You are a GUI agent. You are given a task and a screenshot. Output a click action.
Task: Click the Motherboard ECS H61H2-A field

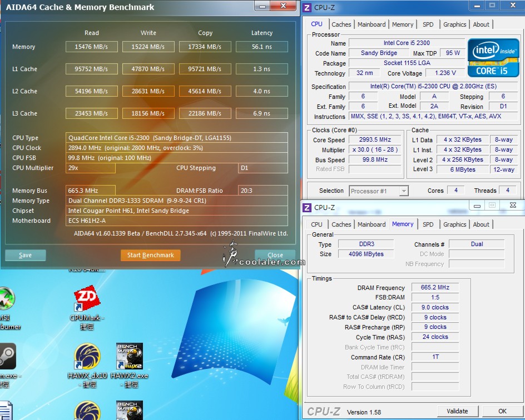point(176,221)
